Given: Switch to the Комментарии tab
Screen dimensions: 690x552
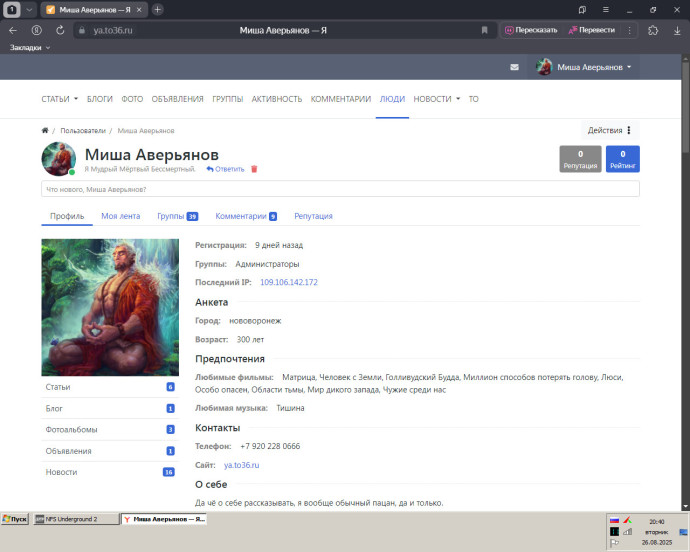Looking at the screenshot, I should [246, 216].
